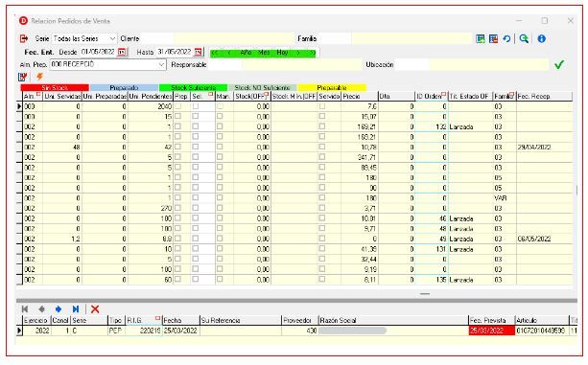The image size is (588, 365).
Task: Click the green checkmark confirm icon
Action: point(559,65)
